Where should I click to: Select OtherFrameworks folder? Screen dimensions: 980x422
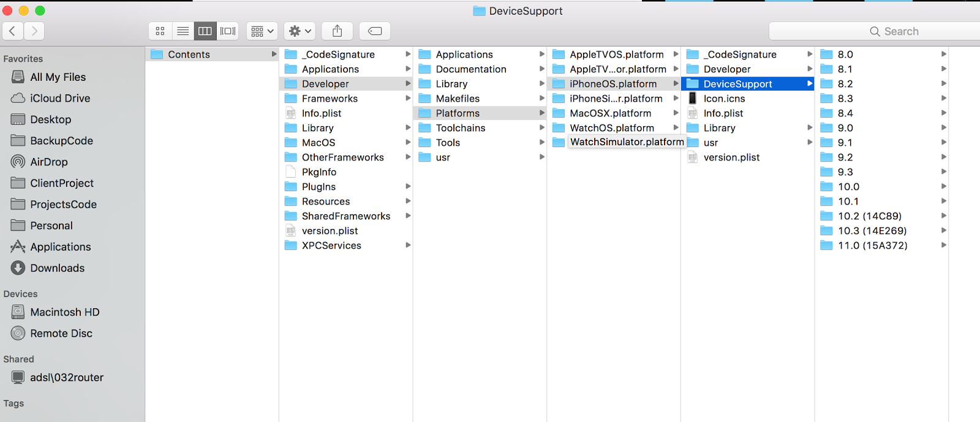coord(346,157)
